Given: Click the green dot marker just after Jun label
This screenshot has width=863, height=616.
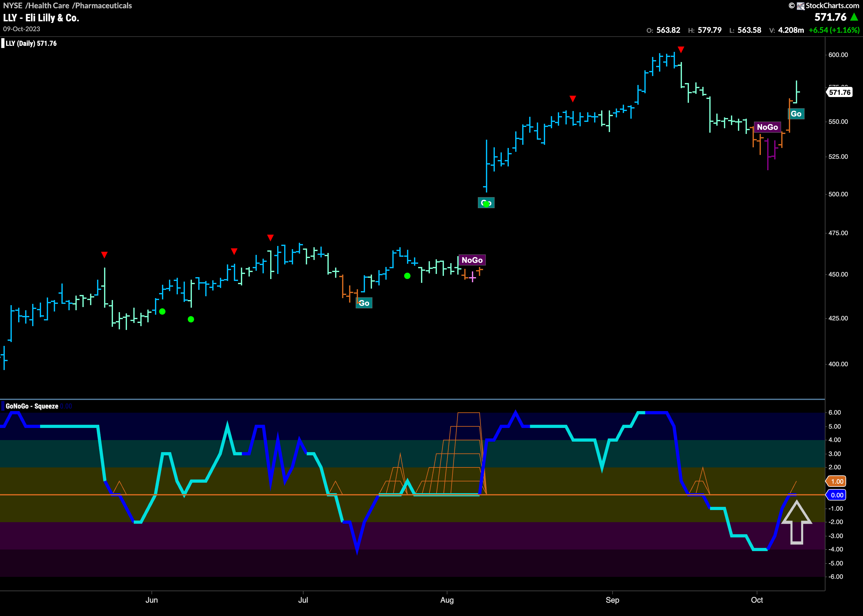Looking at the screenshot, I should [x=162, y=312].
